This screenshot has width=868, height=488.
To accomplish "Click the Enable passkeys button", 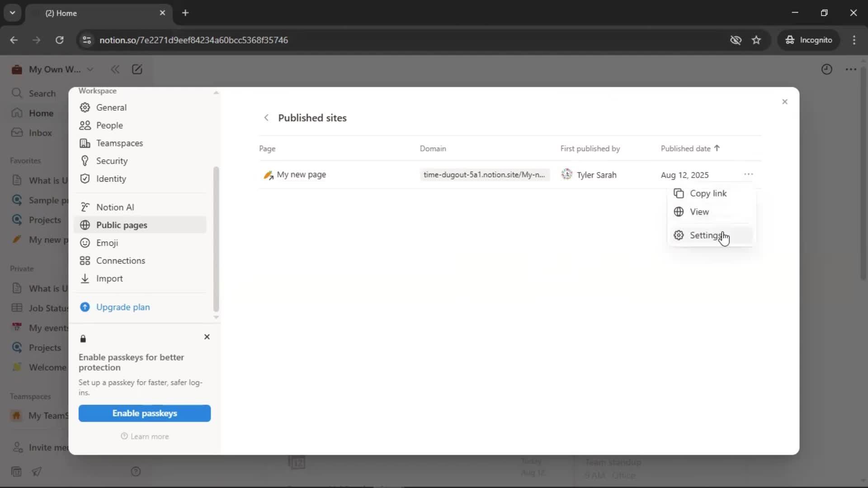I will (x=145, y=413).
